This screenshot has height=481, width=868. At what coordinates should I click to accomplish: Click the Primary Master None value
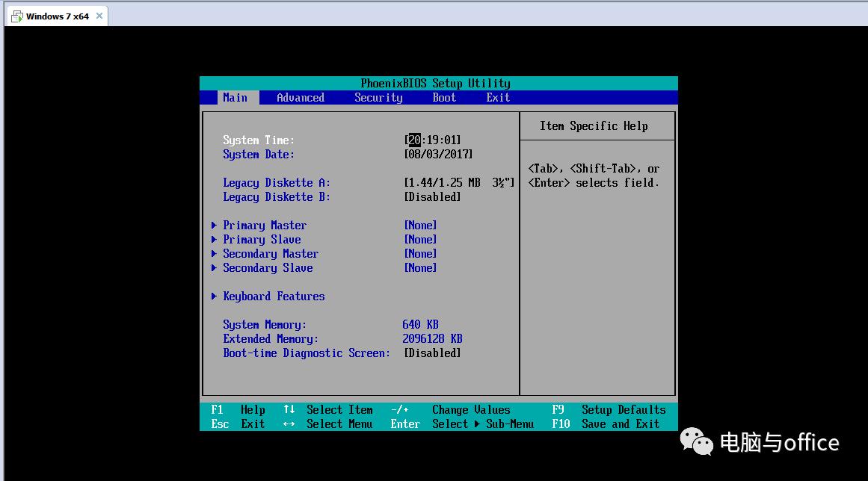tap(420, 226)
